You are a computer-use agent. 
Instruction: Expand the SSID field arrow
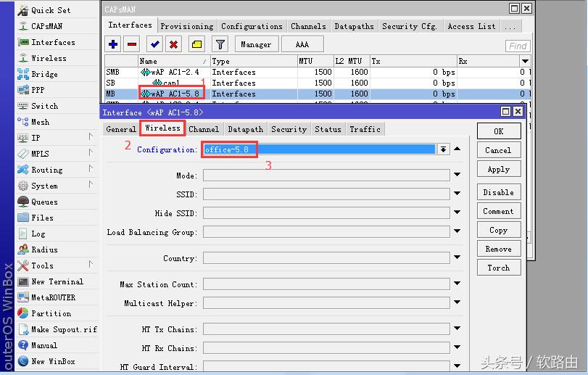tap(457, 194)
